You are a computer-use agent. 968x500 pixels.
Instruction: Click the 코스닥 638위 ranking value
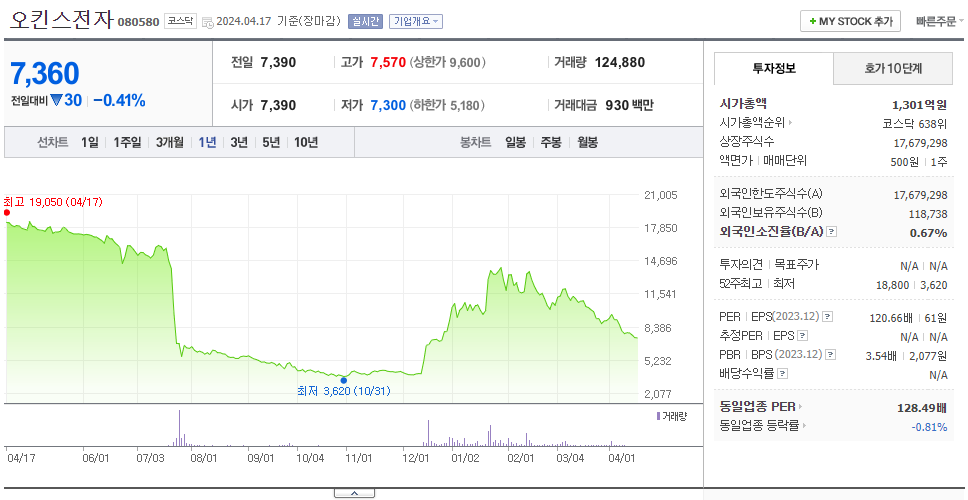(915, 123)
